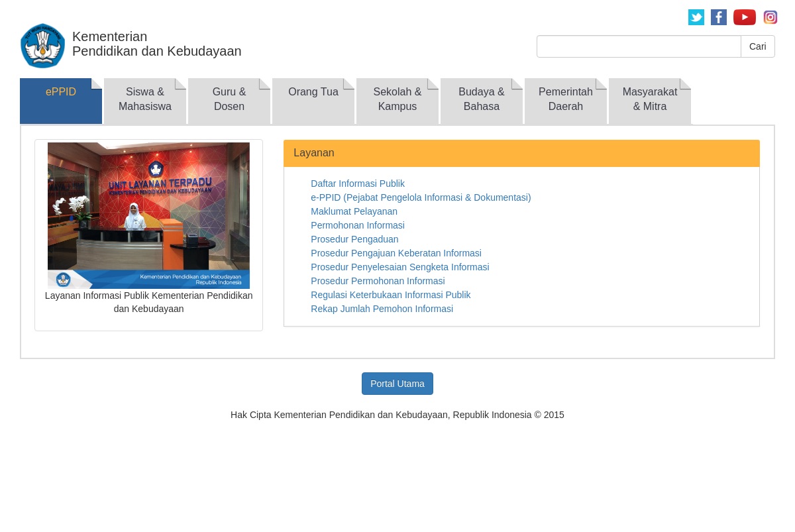
Task: Click Kementerian Pendidikan dan Kebudayaan site title
Action: pyautogui.click(x=156, y=44)
